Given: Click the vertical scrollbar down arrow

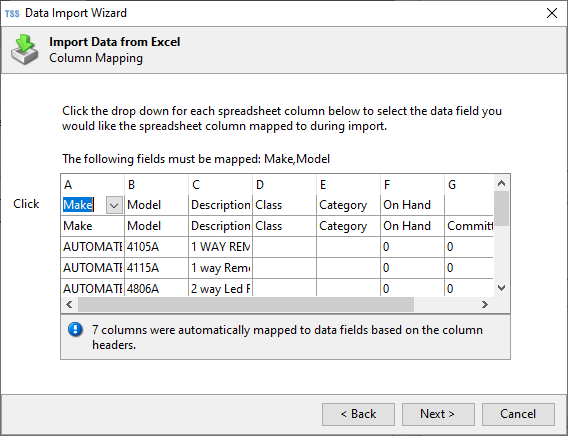Looking at the screenshot, I should 502,288.
